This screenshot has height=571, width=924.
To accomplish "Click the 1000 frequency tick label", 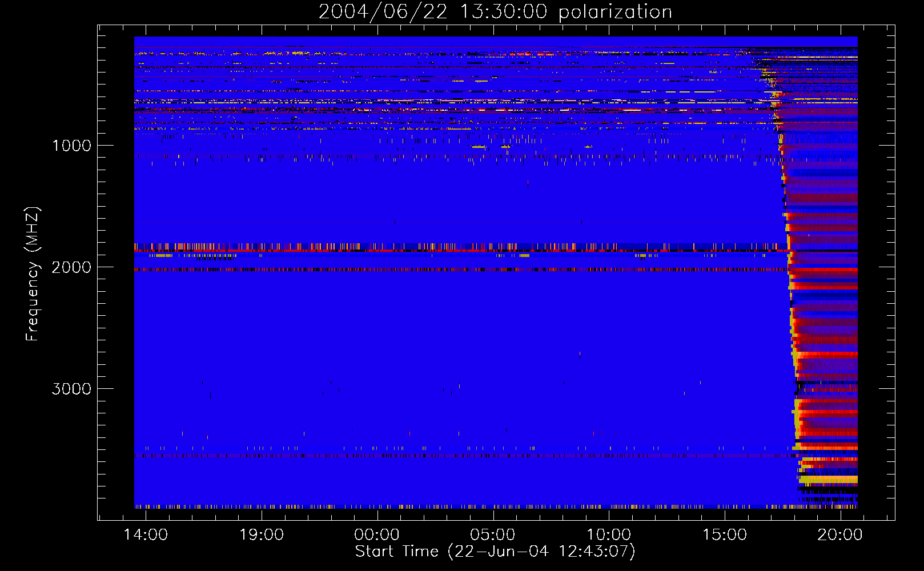I will click(x=71, y=146).
